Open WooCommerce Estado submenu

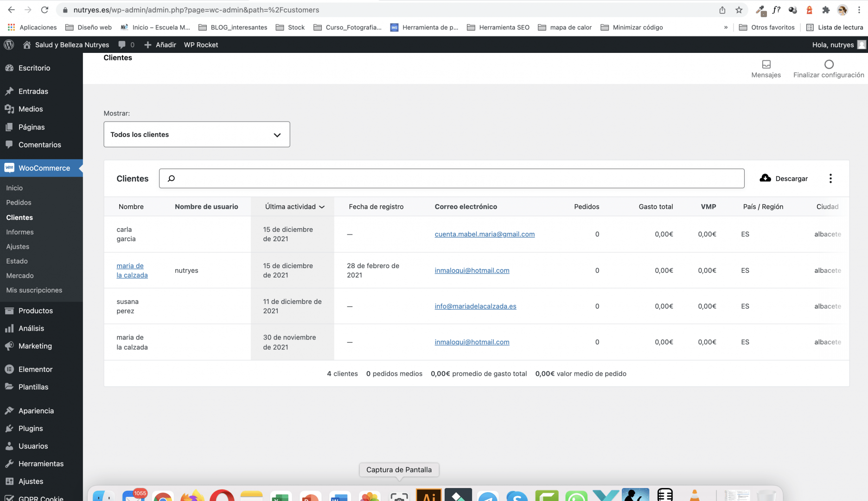click(17, 261)
